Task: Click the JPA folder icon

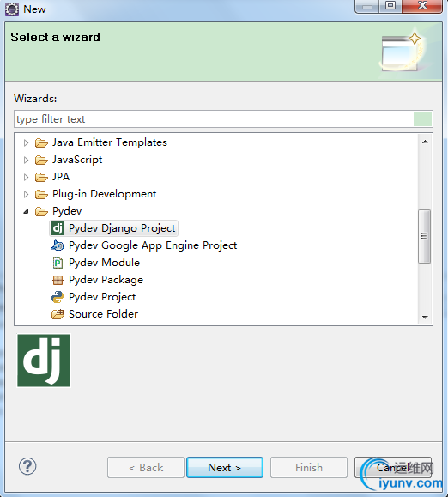Action: coord(41,177)
